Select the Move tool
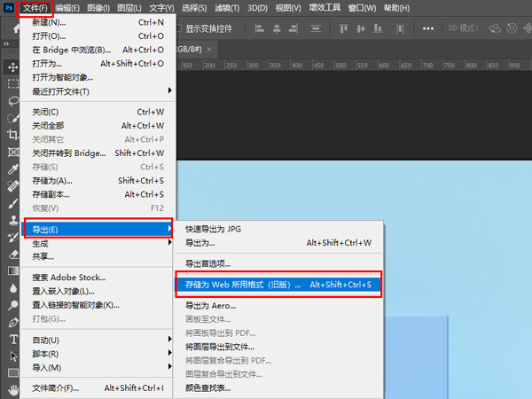The height and width of the screenshot is (399, 532). 13,67
